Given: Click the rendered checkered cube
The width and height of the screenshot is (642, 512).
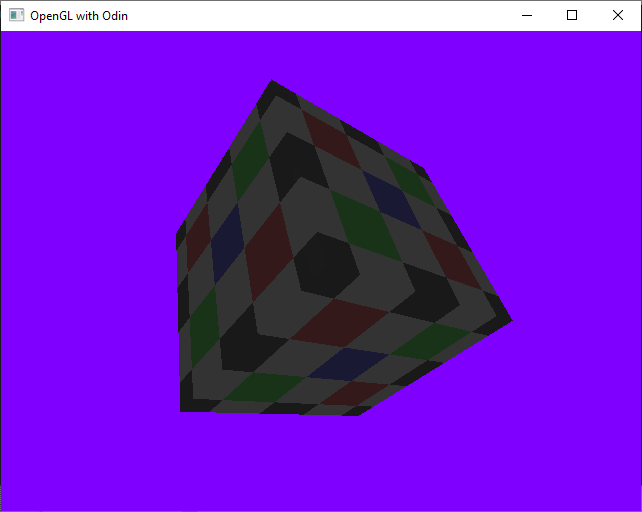Looking at the screenshot, I should pos(344,248).
